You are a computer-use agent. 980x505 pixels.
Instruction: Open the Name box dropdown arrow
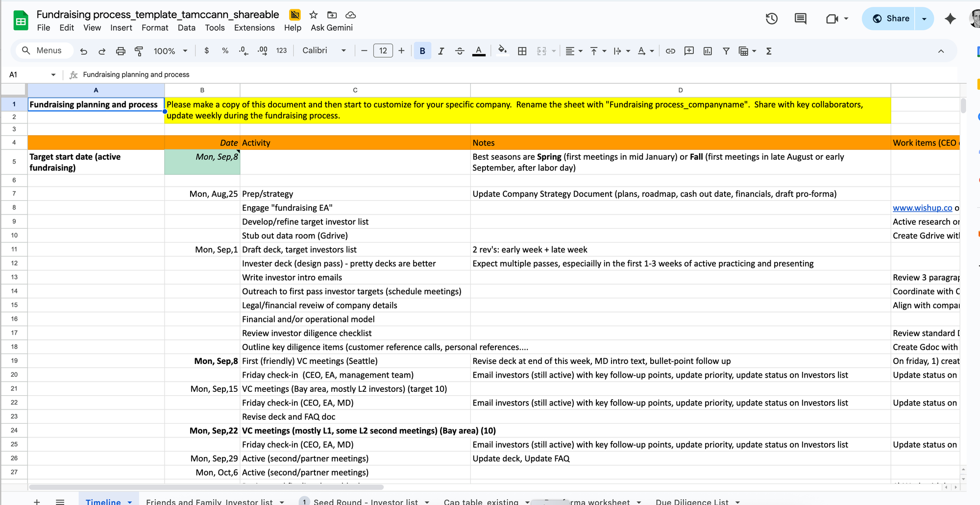pos(53,75)
